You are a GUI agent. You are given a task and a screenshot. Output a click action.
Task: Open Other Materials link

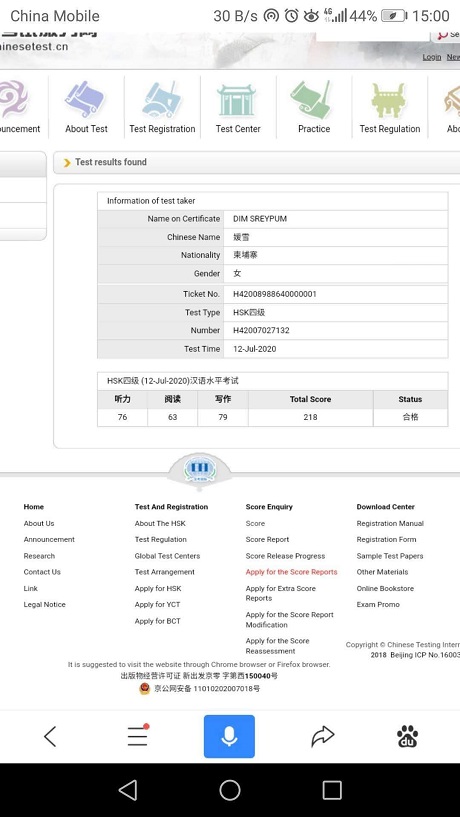coord(381,572)
